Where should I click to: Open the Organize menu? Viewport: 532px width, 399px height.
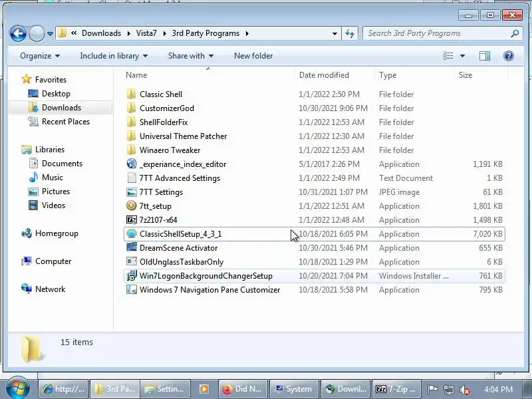click(x=40, y=56)
